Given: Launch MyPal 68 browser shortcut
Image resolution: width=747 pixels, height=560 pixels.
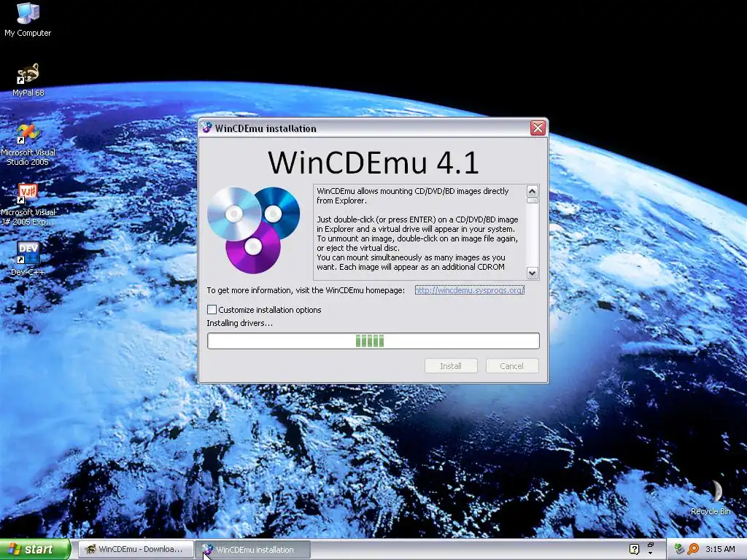Looking at the screenshot, I should 28,79.
